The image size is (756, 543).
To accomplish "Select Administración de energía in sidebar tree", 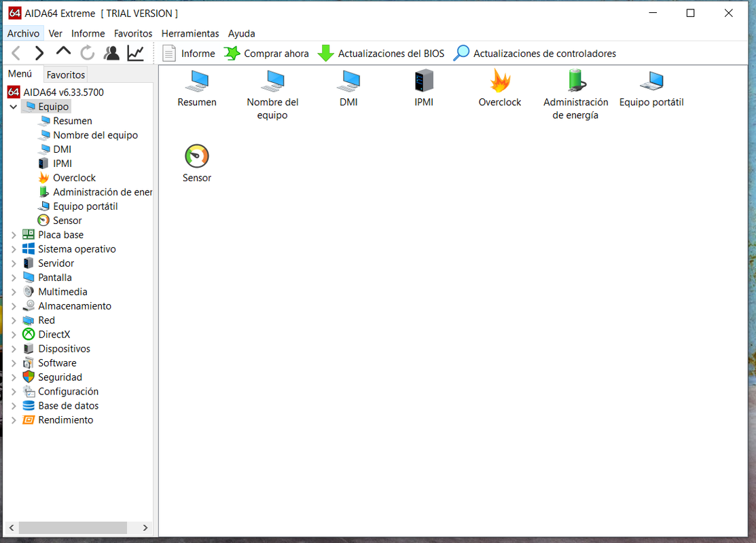I will pos(96,192).
